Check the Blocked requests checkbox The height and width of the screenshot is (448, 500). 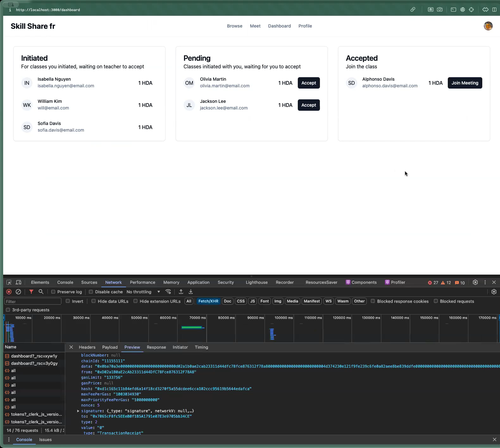pos(436,301)
